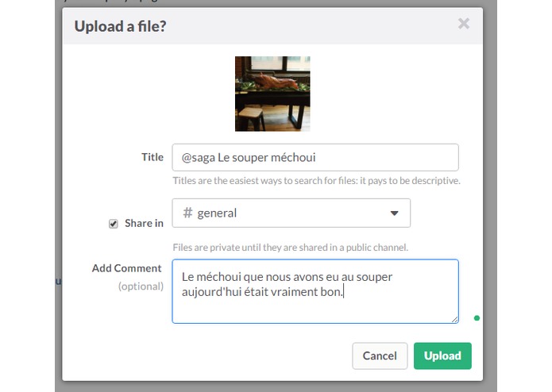Focus the Title input field
552x392 pixels.
click(315, 157)
